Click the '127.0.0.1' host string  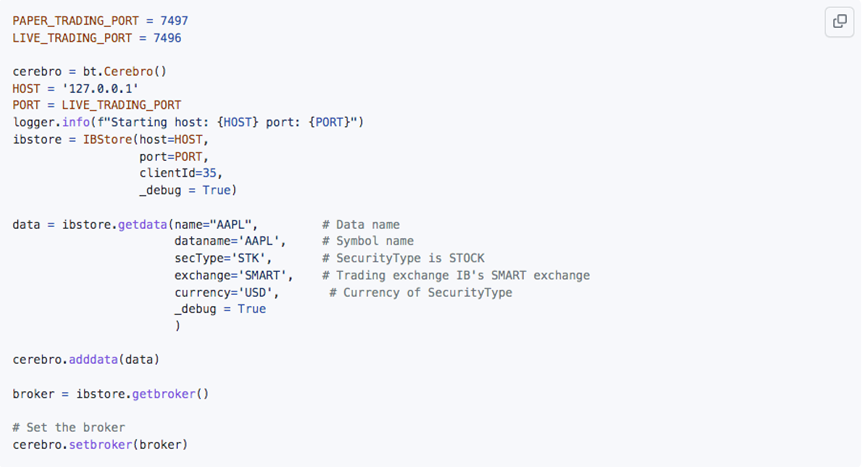click(100, 89)
